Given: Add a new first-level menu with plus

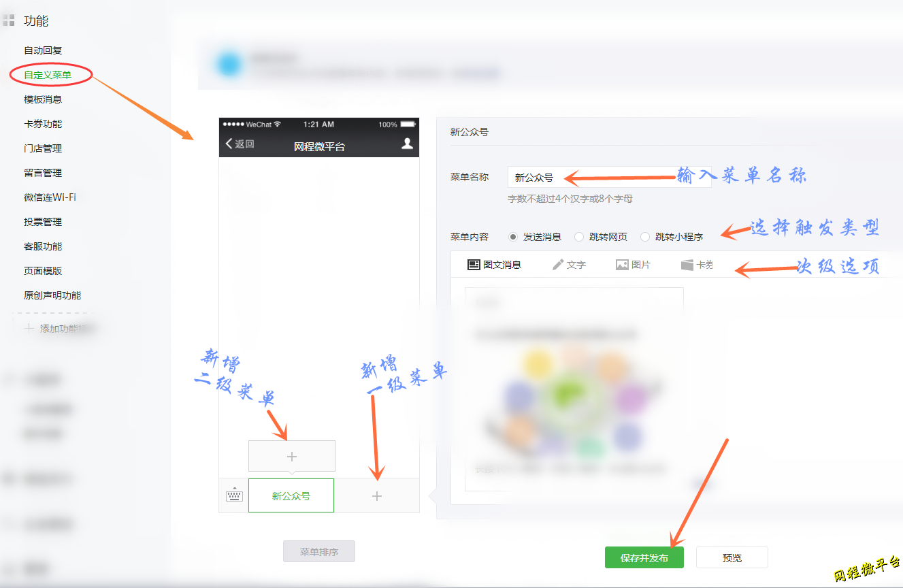Looking at the screenshot, I should click(377, 496).
